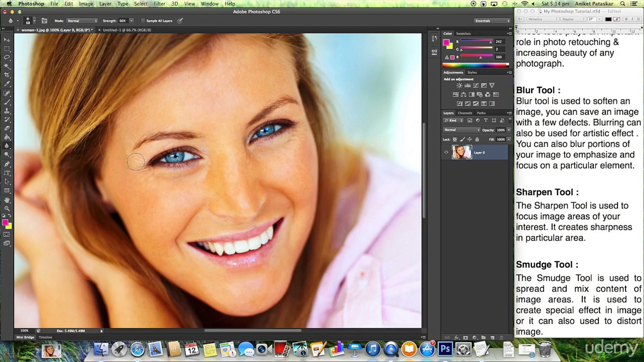Select the Clone Stamp tool
Screen dimensions: 644x362
tap(7, 111)
